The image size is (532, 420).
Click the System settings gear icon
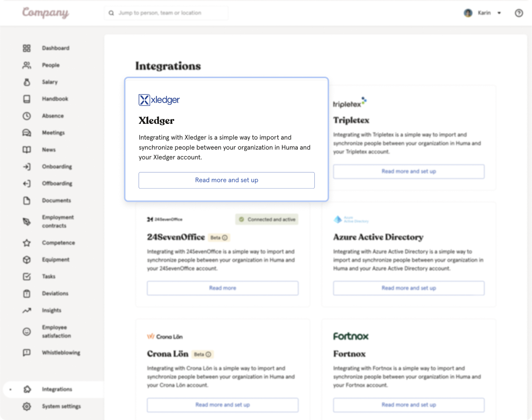[x=26, y=406]
